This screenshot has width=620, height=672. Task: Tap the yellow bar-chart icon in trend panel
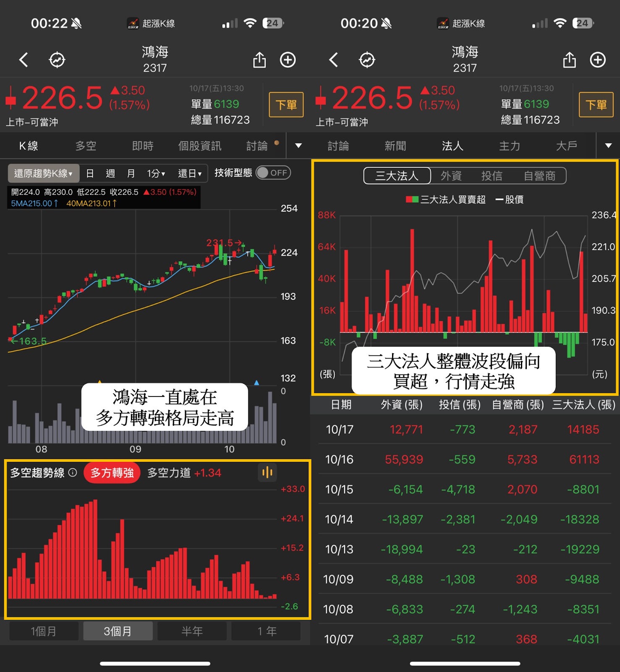[x=267, y=472]
